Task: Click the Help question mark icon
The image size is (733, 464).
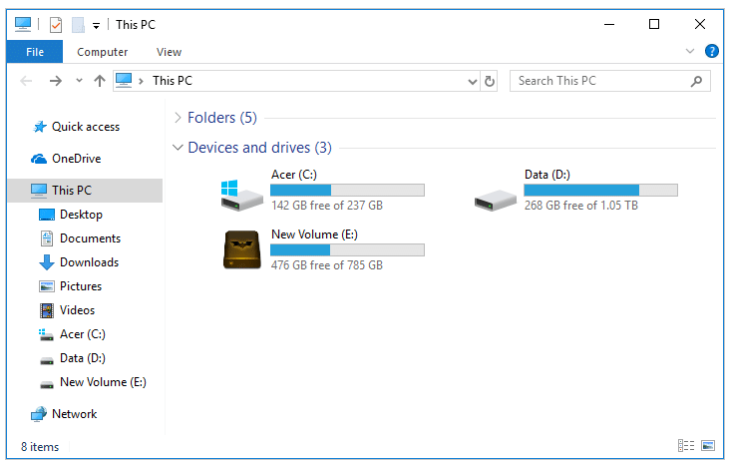Action: tap(712, 52)
